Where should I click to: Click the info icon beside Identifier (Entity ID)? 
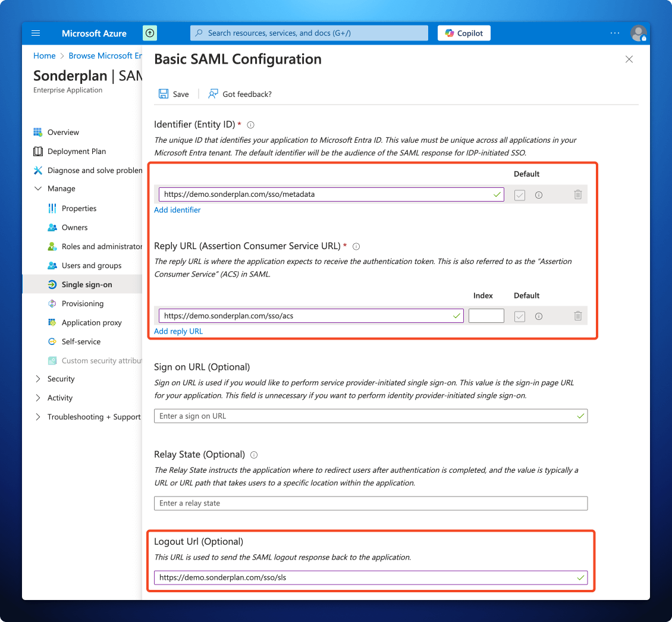pos(250,124)
